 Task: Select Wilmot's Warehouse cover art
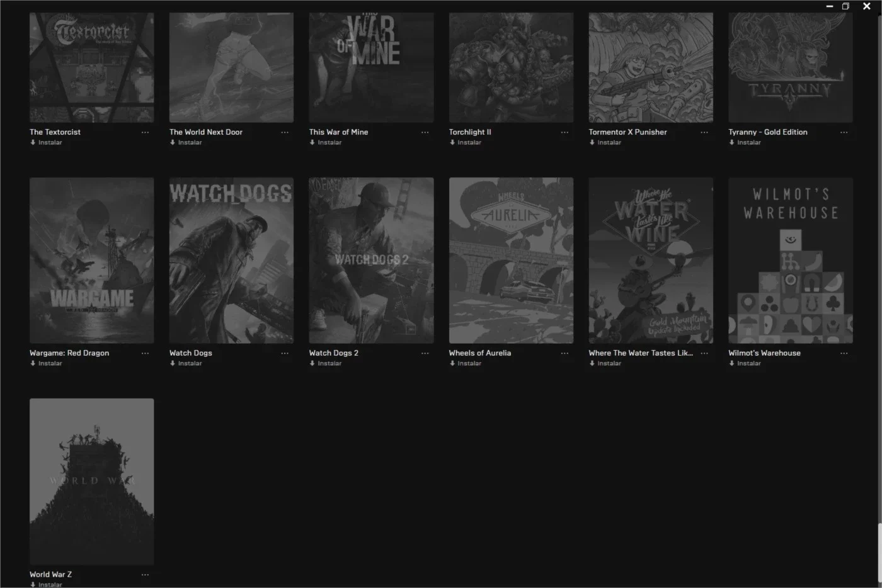click(x=791, y=261)
